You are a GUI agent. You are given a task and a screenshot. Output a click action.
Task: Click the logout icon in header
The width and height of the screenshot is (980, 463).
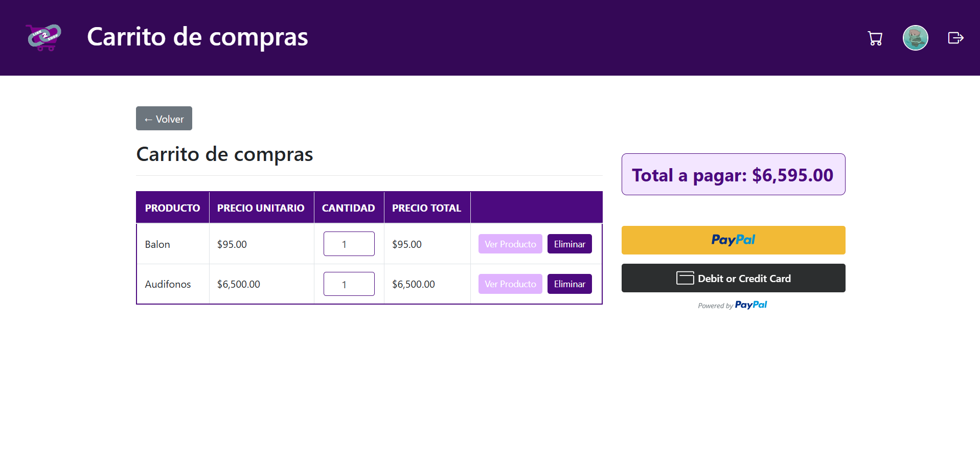(x=955, y=38)
